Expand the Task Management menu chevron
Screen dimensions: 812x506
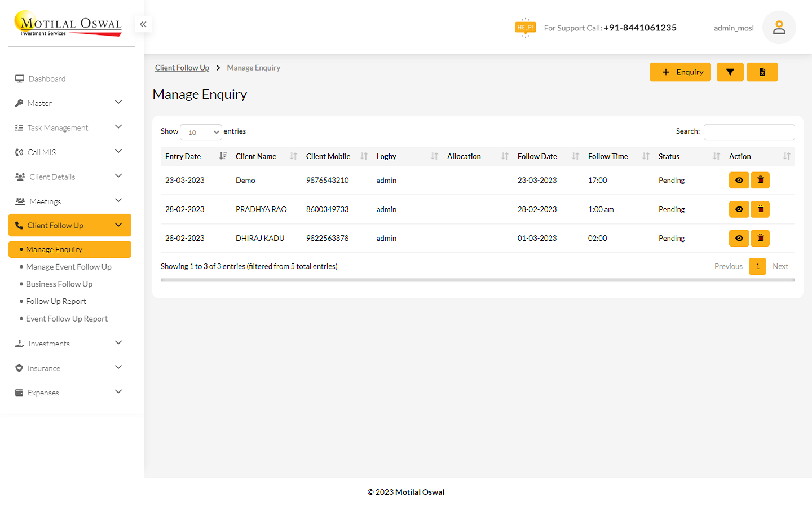(118, 127)
